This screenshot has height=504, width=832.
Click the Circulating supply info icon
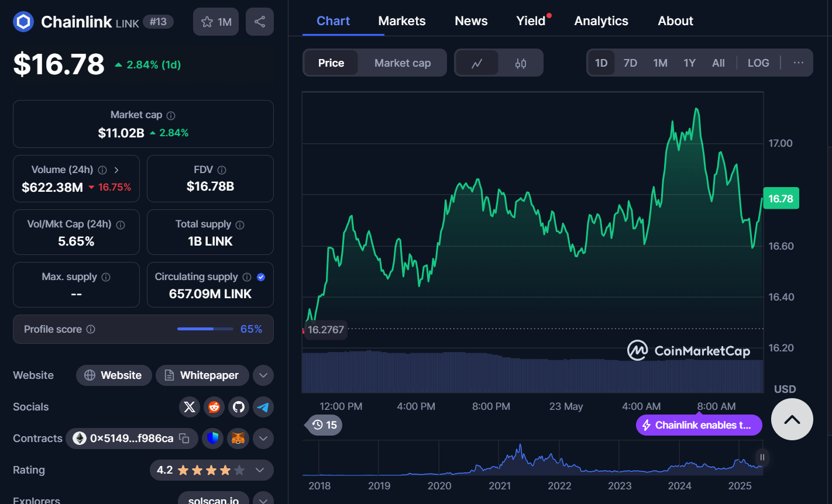click(x=247, y=277)
